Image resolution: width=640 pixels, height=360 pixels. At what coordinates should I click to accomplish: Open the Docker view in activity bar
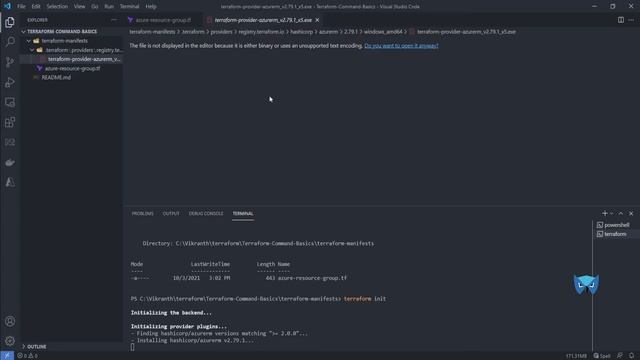click(10, 162)
